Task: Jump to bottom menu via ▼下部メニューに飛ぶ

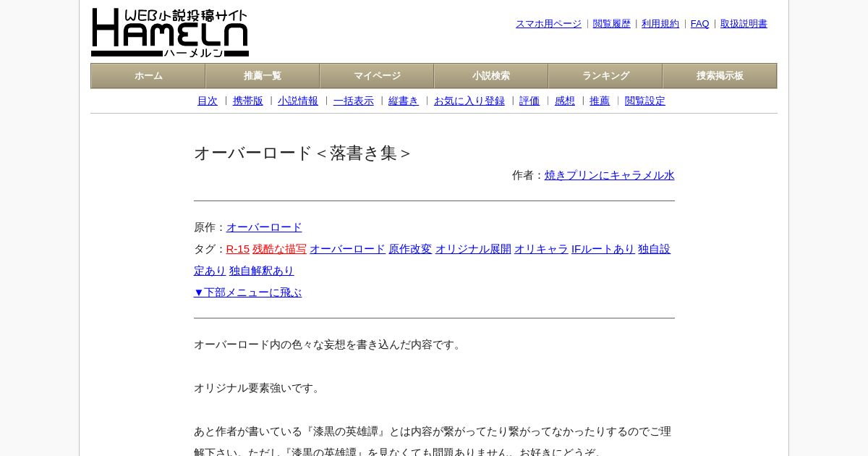Action: tap(247, 292)
